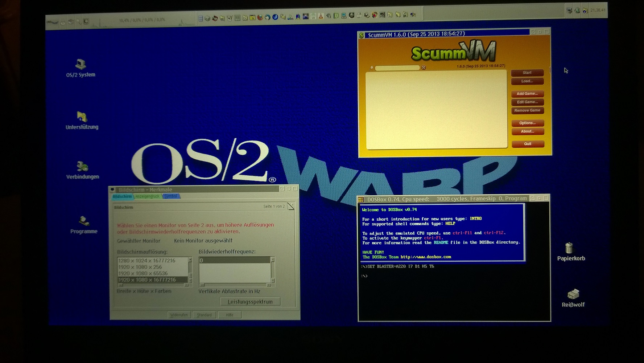Turn to the next page with the page-corner plus
Screen dimensions: 644x363
(290, 206)
